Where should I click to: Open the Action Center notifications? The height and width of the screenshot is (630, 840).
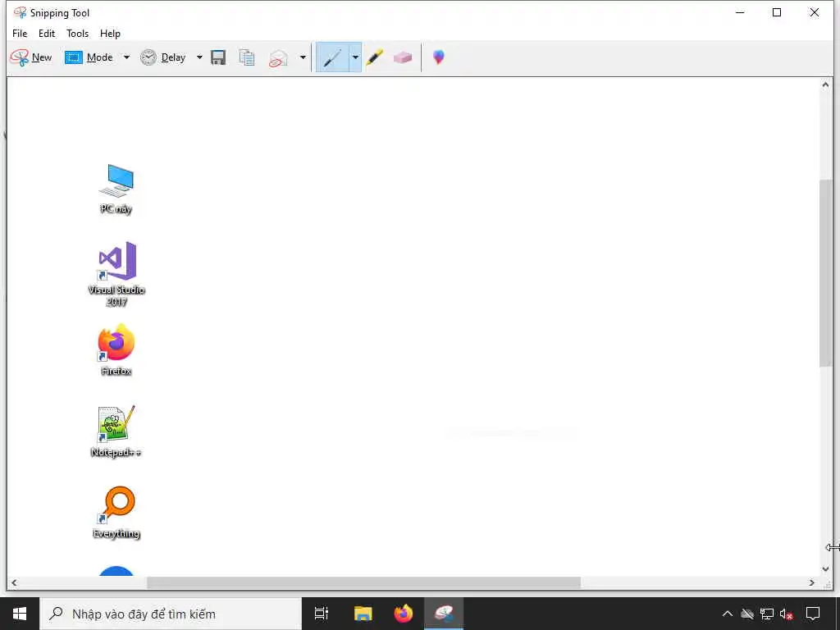click(x=813, y=614)
